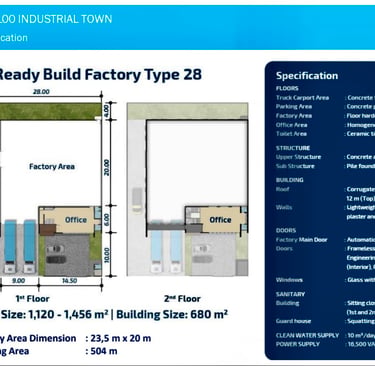Image resolution: width=375 pixels, height=366 pixels.
Task: Click the "DOORS" section header
Action: [x=286, y=230]
